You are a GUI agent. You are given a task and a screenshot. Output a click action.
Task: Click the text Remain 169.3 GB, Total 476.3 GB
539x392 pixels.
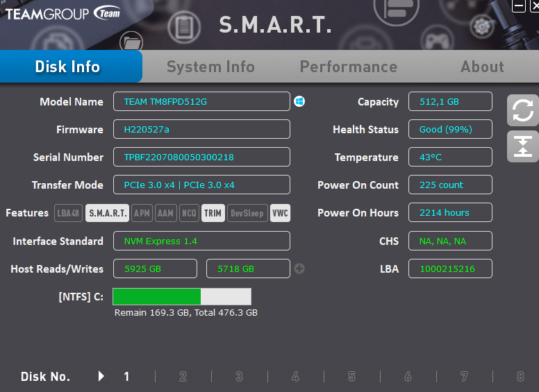pyautogui.click(x=186, y=313)
